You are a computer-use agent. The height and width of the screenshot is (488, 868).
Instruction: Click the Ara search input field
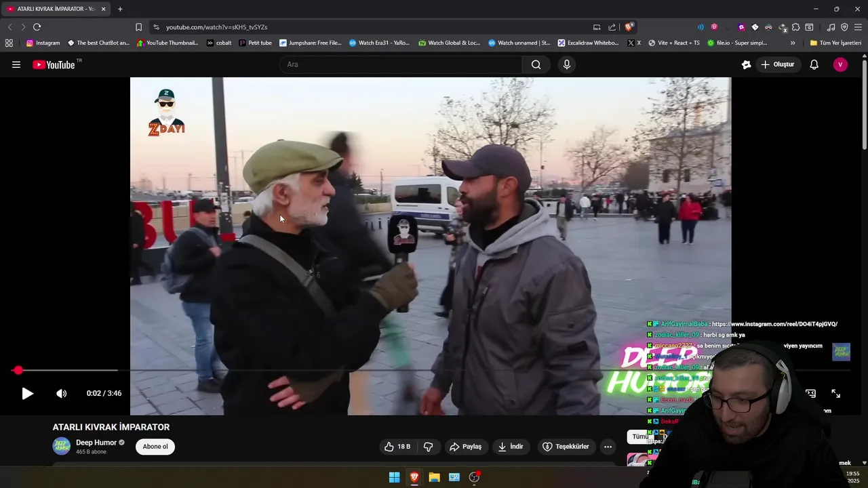pyautogui.click(x=400, y=64)
